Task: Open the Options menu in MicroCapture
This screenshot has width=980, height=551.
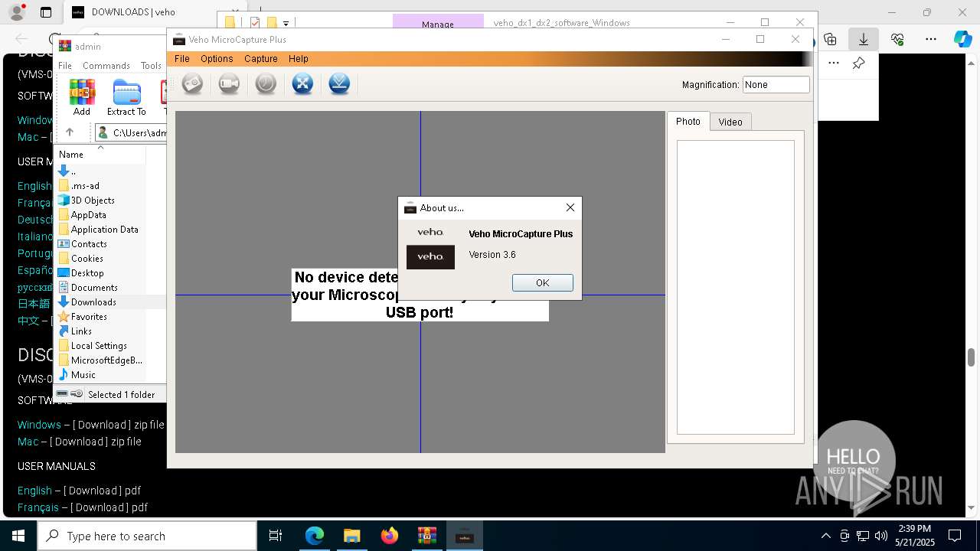Action: pos(217,59)
